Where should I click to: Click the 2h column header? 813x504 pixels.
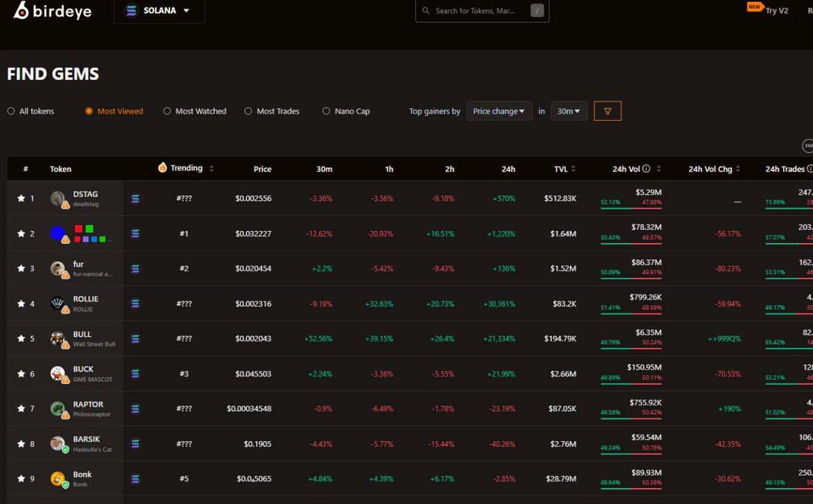click(450, 169)
